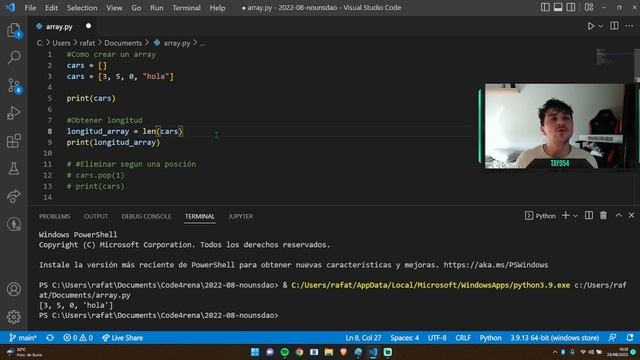
Task: Select the Documents breadcrumb folder
Action: (123, 43)
